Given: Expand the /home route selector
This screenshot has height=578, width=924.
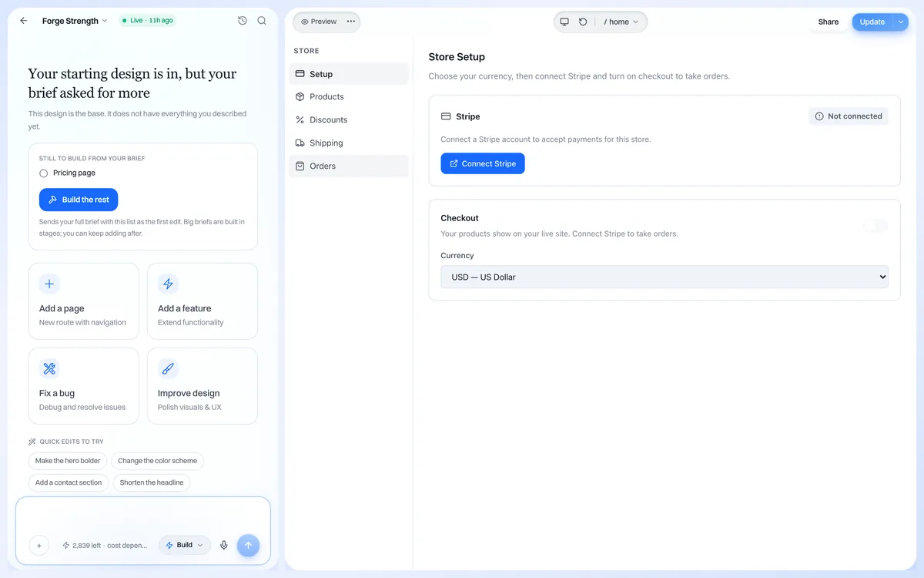Looking at the screenshot, I should (621, 22).
